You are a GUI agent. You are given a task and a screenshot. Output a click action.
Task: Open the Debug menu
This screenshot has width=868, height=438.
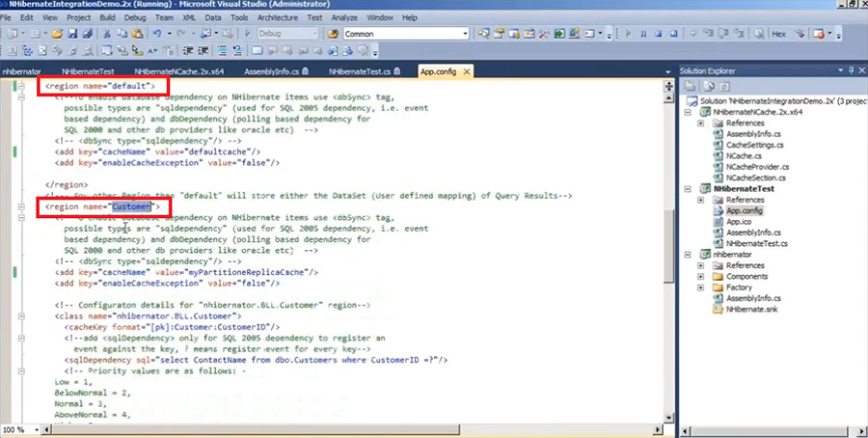coord(135,17)
